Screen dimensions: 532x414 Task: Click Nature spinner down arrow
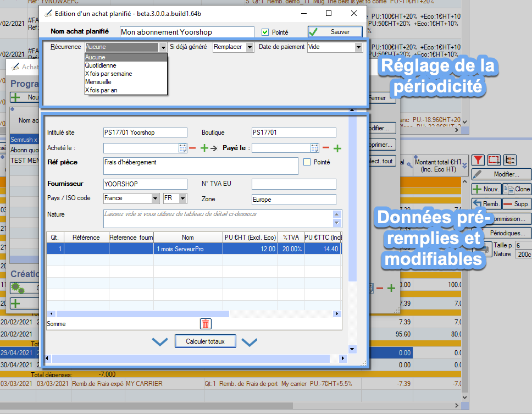(337, 223)
